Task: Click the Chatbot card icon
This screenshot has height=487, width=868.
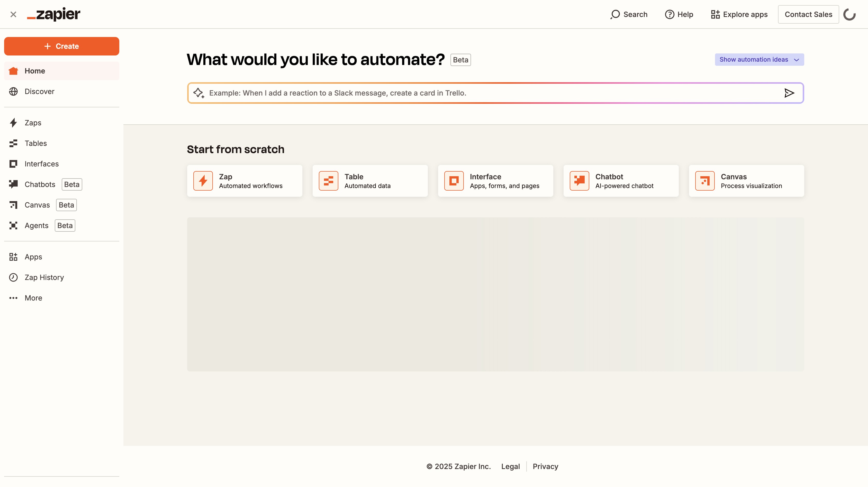Action: pos(579,181)
